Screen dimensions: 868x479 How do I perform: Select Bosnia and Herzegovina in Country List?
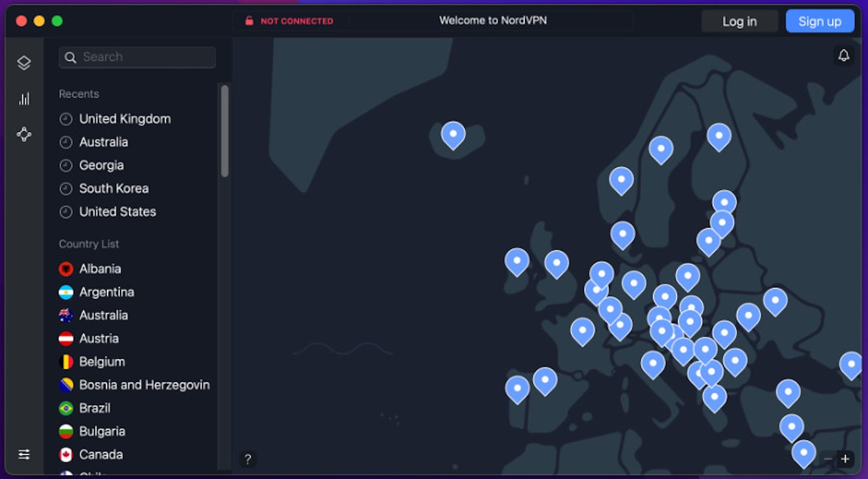[x=134, y=385]
